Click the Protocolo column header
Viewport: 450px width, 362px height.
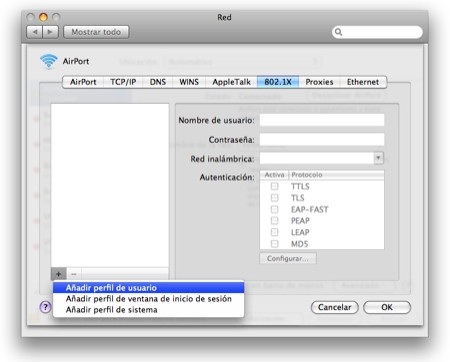[336, 175]
